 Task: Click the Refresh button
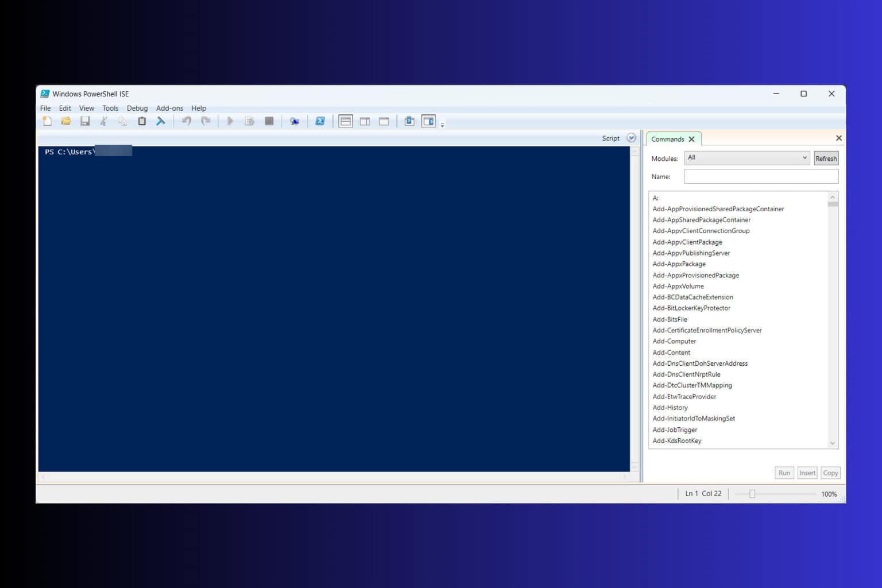click(826, 158)
